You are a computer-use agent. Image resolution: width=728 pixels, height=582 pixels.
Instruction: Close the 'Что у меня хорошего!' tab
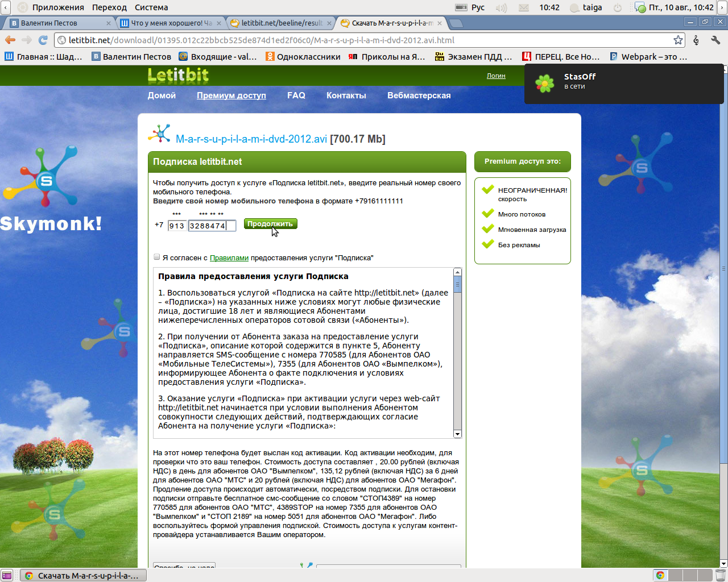click(219, 23)
